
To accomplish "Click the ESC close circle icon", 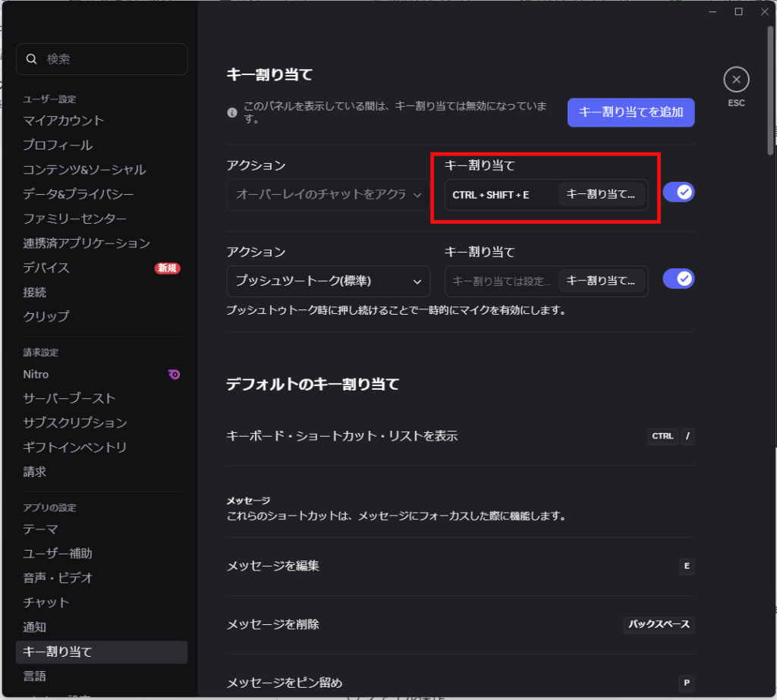I will [x=736, y=80].
